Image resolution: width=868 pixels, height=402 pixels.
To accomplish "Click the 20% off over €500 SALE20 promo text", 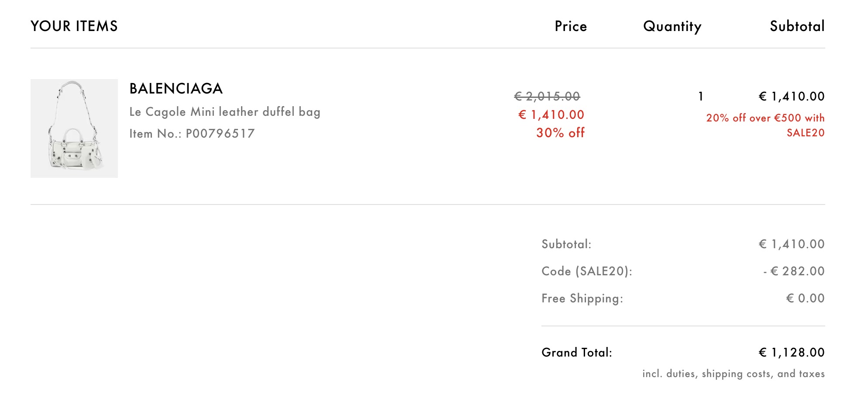I will 765,125.
